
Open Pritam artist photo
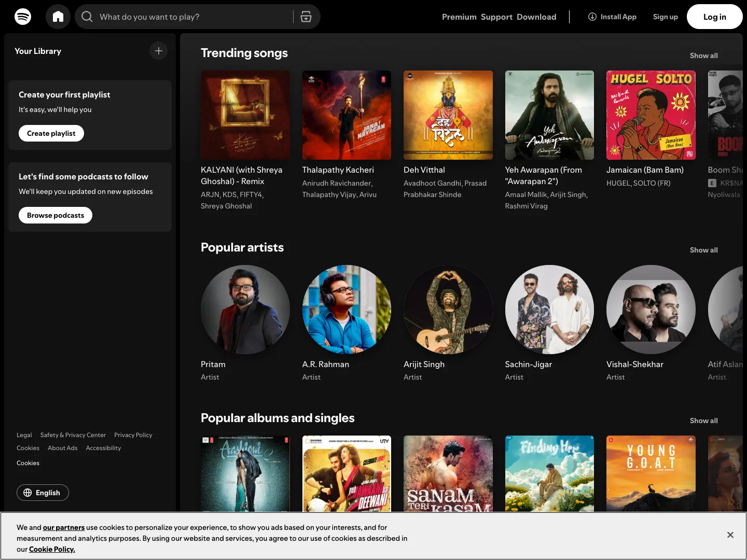(245, 310)
